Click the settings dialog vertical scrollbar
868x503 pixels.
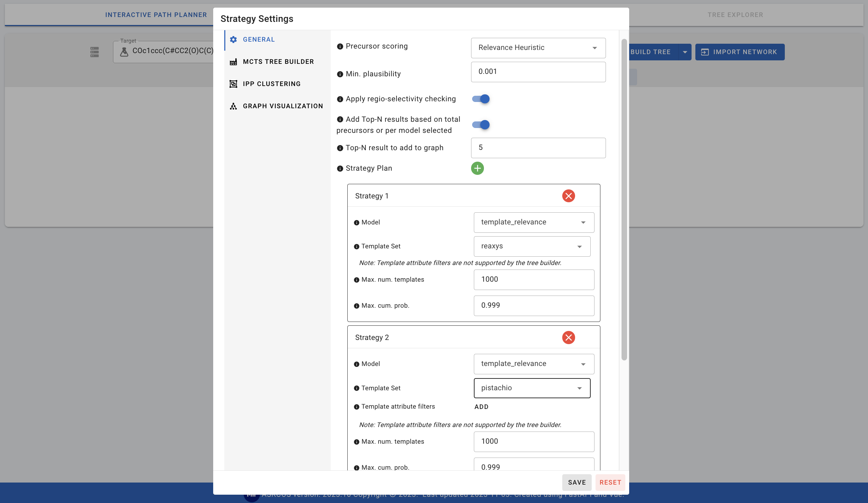click(624, 199)
